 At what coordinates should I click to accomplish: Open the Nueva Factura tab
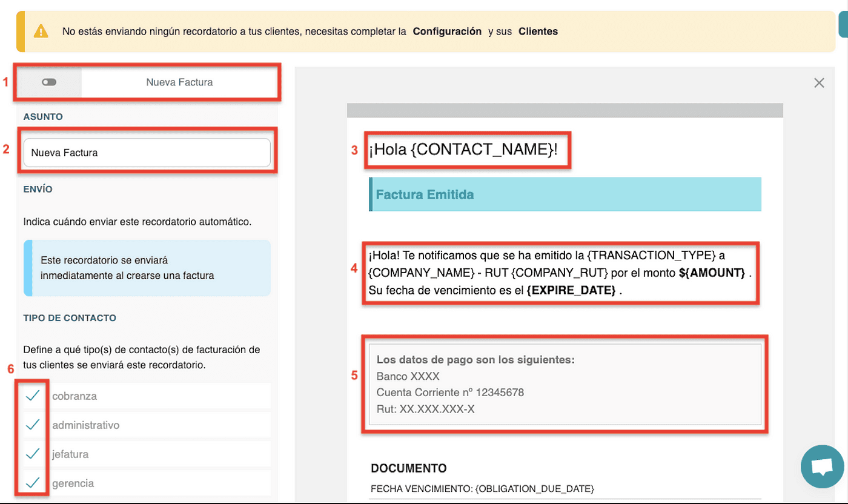point(179,82)
